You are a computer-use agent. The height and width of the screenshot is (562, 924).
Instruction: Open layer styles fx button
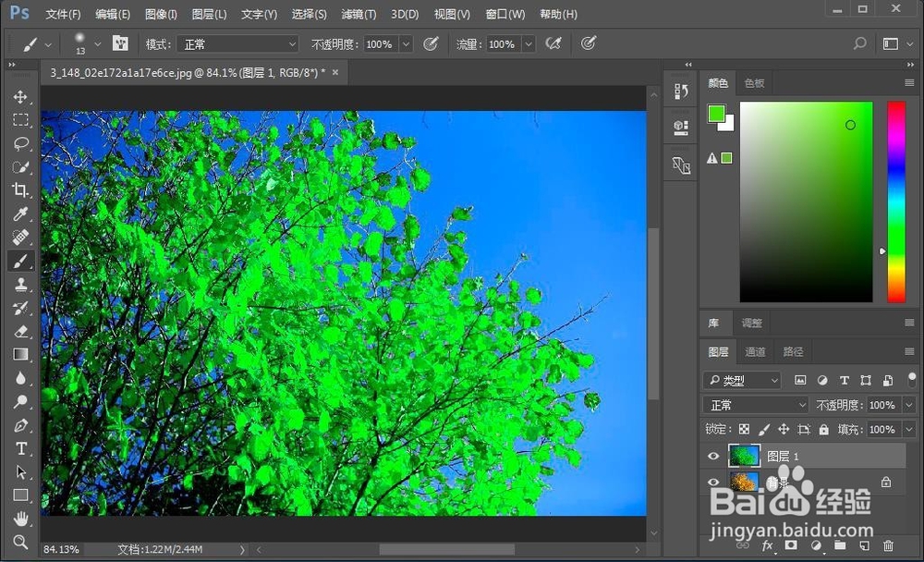pos(767,545)
